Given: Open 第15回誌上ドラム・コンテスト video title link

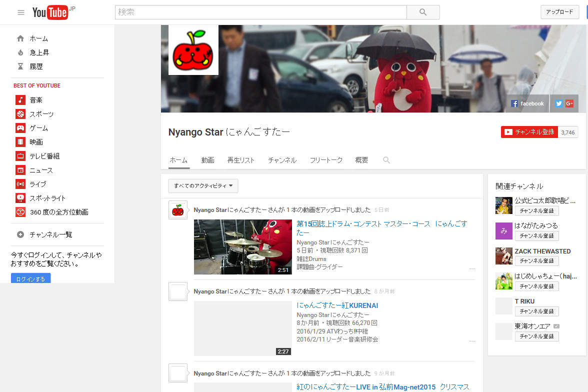Looking at the screenshot, I should tap(382, 228).
